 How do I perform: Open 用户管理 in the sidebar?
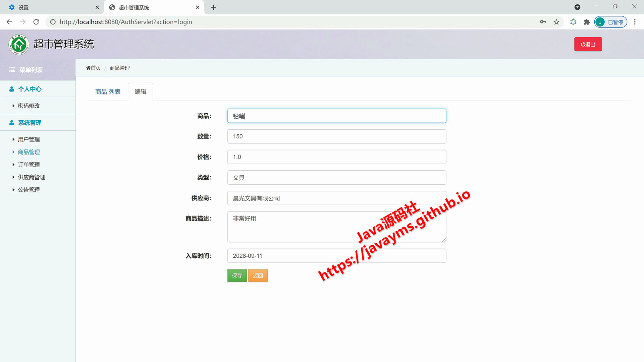(x=29, y=139)
